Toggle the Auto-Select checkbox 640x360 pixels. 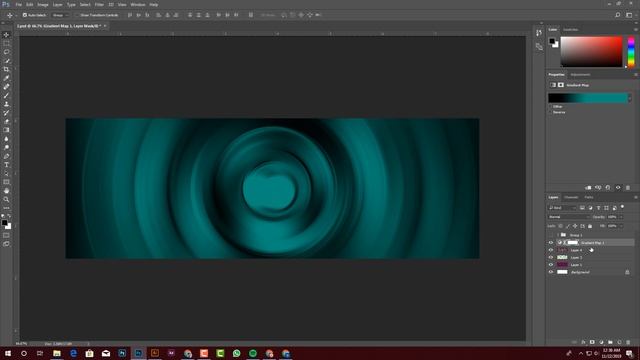pos(24,15)
